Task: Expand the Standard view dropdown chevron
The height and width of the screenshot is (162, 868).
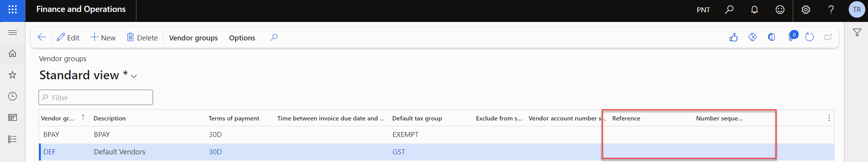Action: pos(134,76)
